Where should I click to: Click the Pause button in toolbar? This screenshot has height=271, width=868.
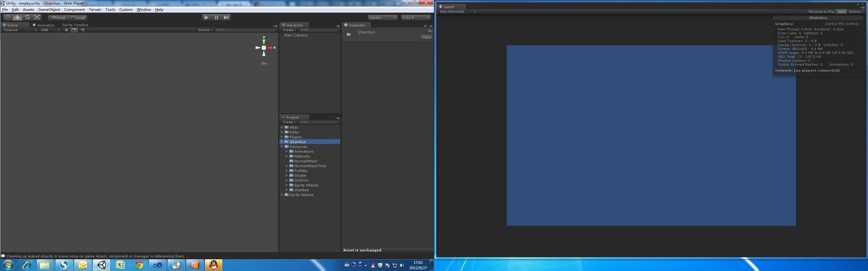tap(216, 17)
